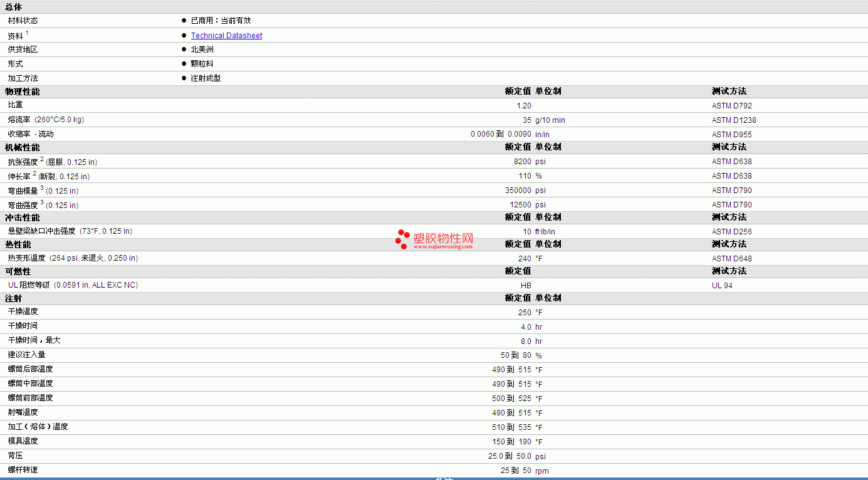Screen dimensions: 868x480
Task: Click the 熔流率 (260°C/5.0 kg) label
Action: coord(46,120)
